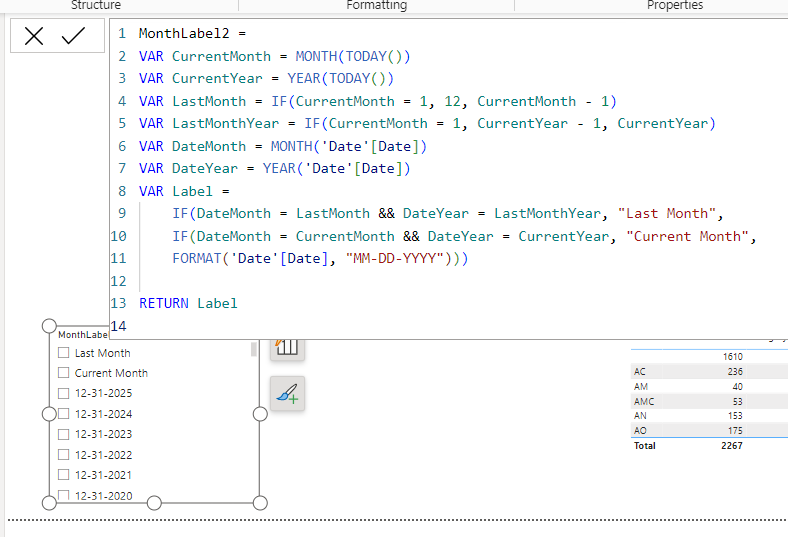Select the slicer's left-middle resize handle
The width and height of the screenshot is (788, 537).
pos(49,414)
